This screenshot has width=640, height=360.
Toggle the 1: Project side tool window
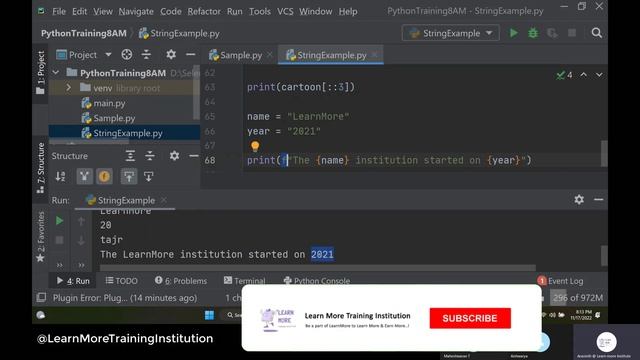(40, 72)
